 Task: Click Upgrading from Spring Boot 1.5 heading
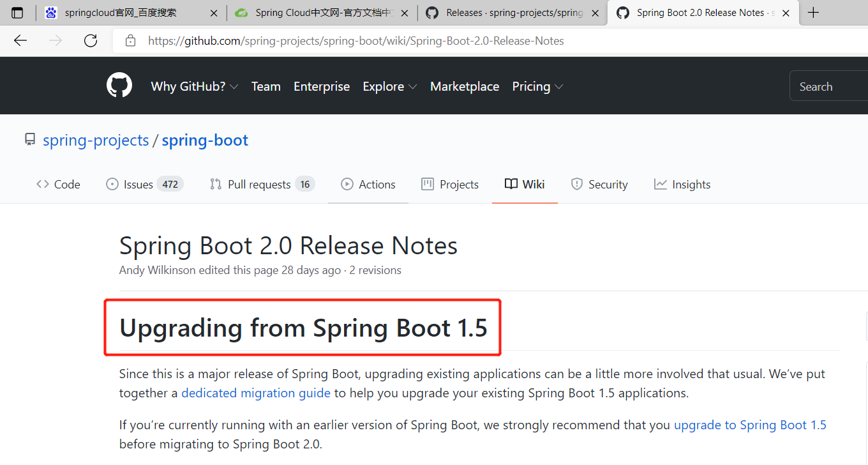coord(303,328)
